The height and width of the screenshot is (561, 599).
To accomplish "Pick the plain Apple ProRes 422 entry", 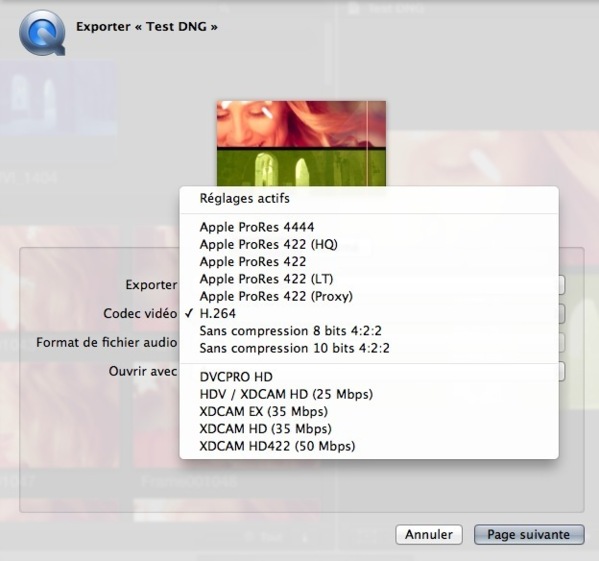I will pos(369,262).
